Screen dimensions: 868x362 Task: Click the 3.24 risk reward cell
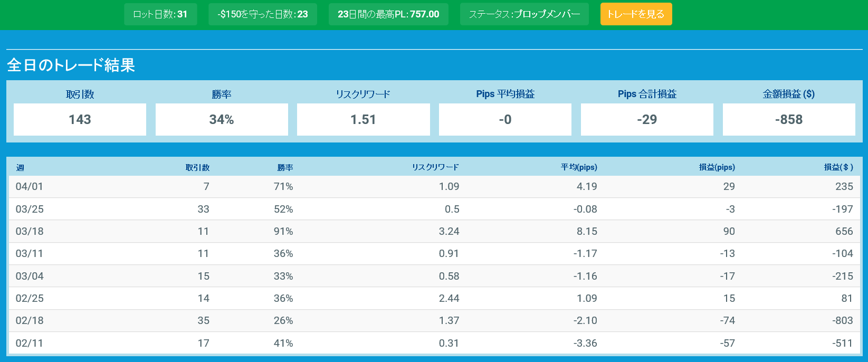[x=449, y=231]
